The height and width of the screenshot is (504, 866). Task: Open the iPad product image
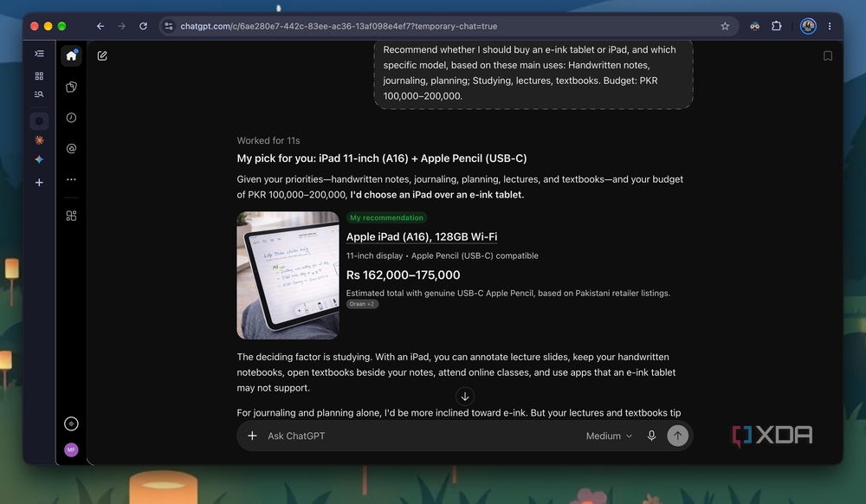click(x=288, y=275)
